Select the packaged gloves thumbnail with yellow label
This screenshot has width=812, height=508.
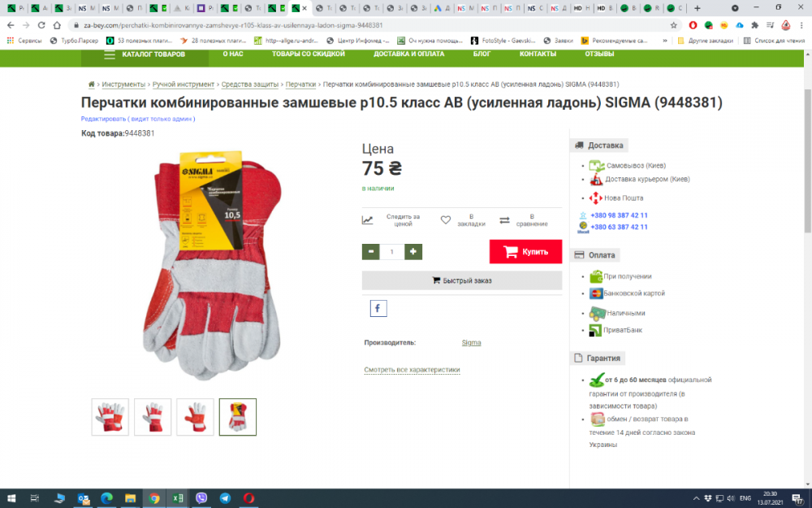click(238, 417)
